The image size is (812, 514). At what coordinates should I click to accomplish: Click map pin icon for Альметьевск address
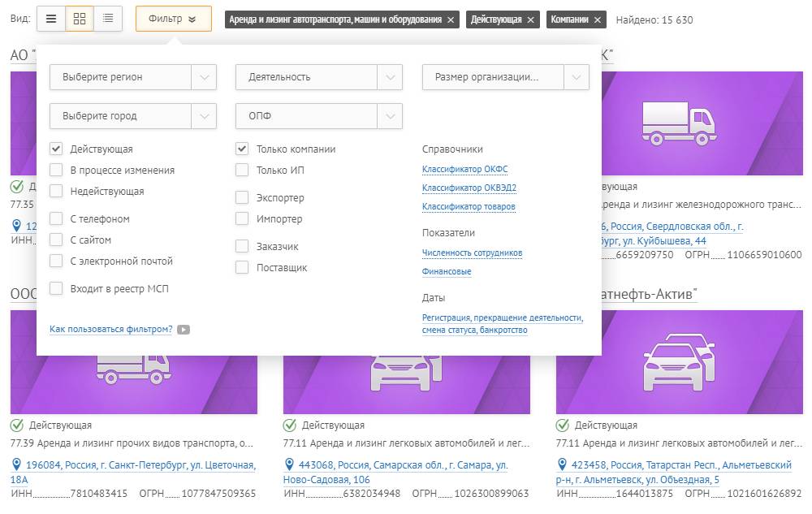563,464
